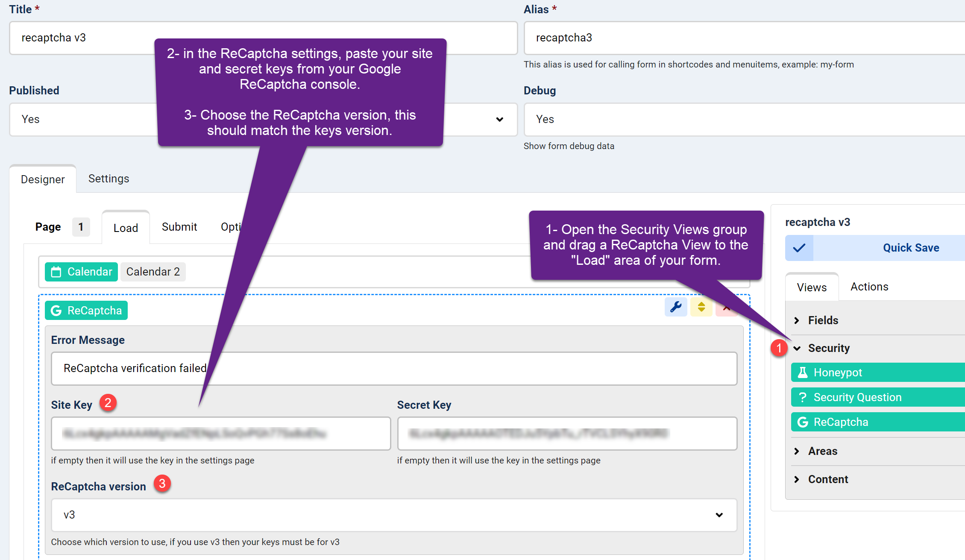Screen dimensions: 965x560
Task: Click the 'ReCaptcha version' label
Action: [98, 487]
